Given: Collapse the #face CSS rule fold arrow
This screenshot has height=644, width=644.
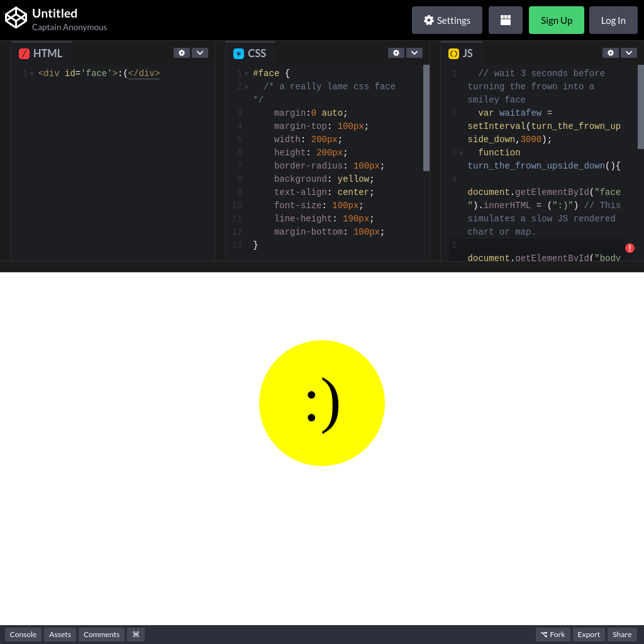Looking at the screenshot, I should coord(247,74).
